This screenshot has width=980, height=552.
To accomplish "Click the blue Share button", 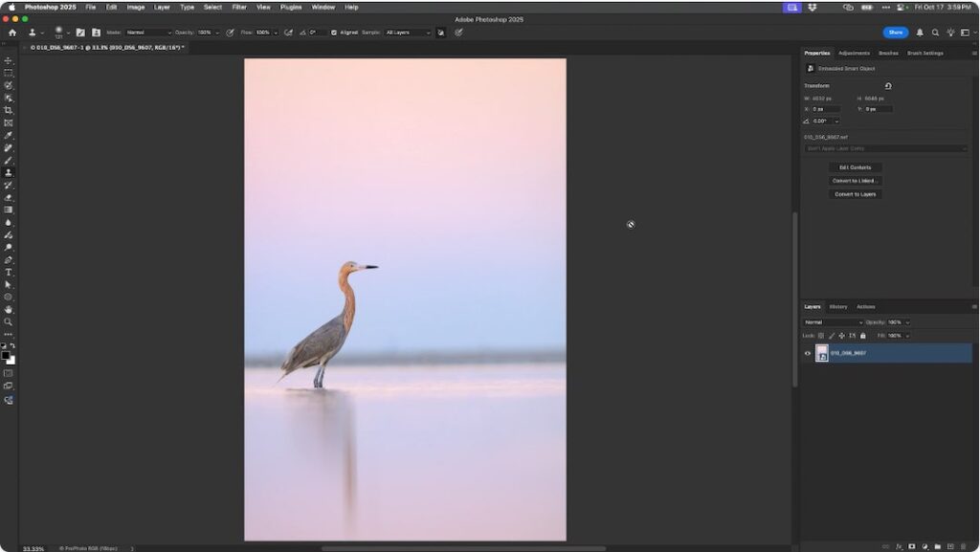I will 895,32.
